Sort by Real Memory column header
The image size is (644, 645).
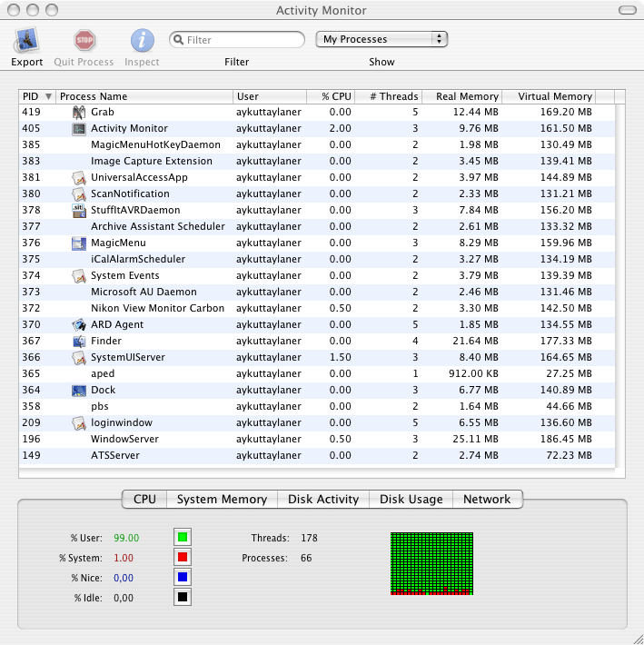(462, 96)
